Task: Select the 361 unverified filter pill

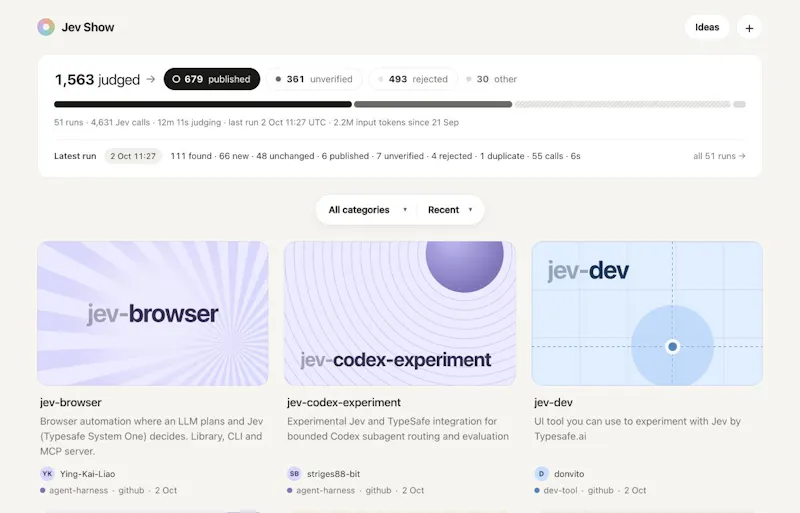Action: click(x=314, y=79)
